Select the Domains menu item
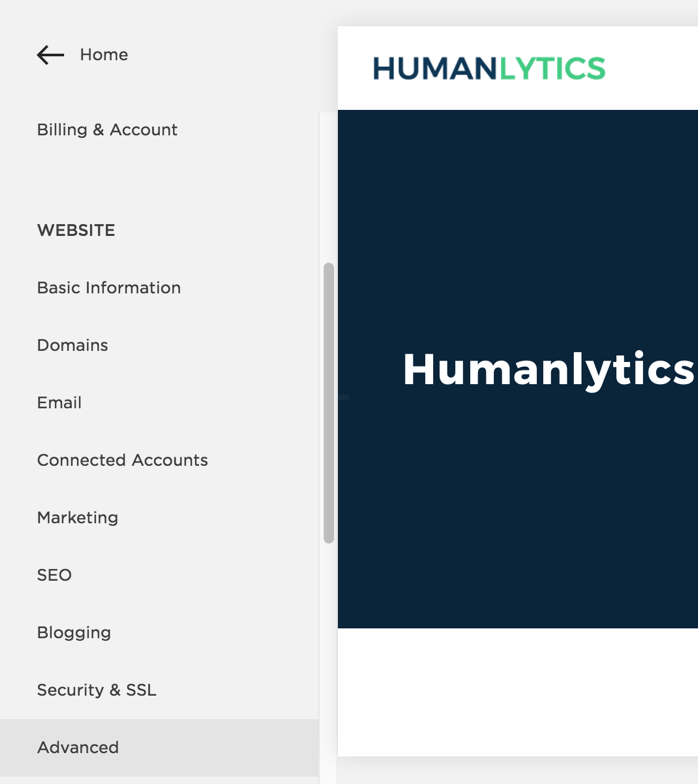 [72, 346]
